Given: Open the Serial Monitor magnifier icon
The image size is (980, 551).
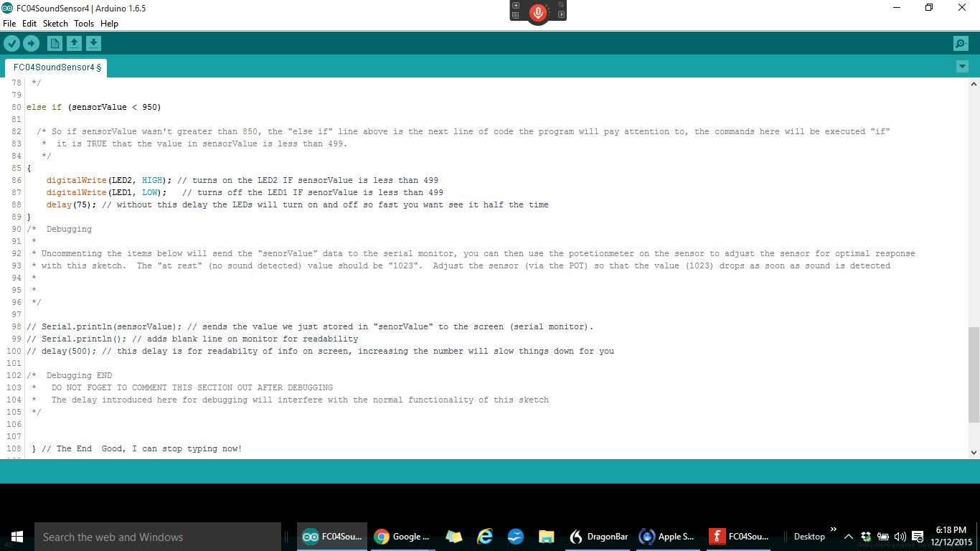Looking at the screenshot, I should (960, 43).
